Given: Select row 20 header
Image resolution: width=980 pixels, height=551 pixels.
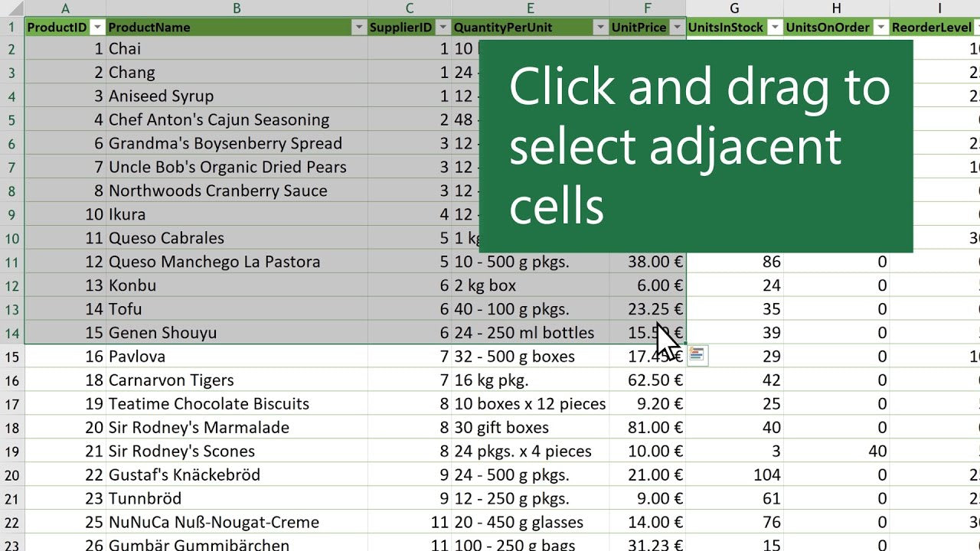Looking at the screenshot, I should [12, 475].
